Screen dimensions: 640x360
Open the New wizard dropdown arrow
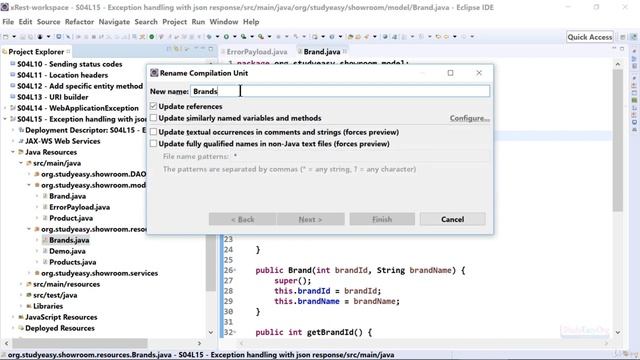click(x=14, y=37)
